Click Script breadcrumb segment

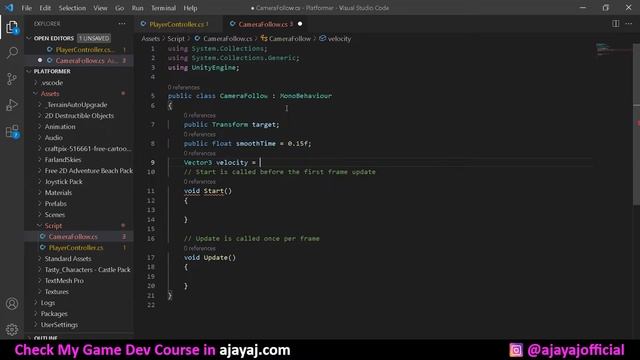pos(176,39)
